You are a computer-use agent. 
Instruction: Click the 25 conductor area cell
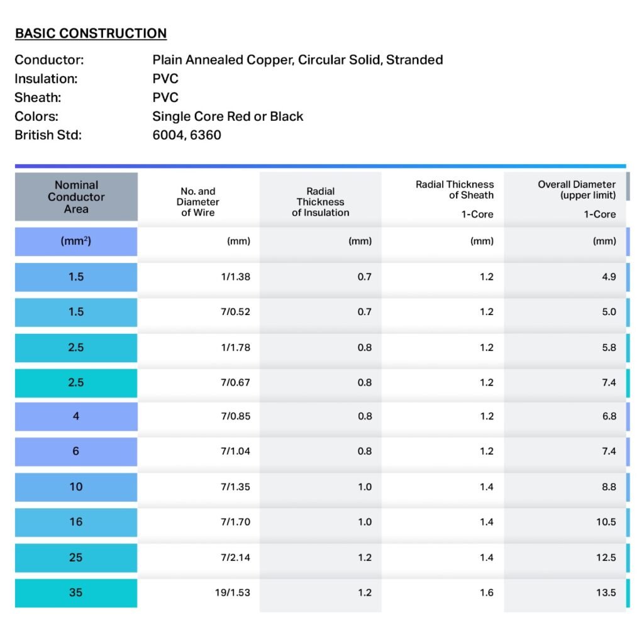coord(76,557)
